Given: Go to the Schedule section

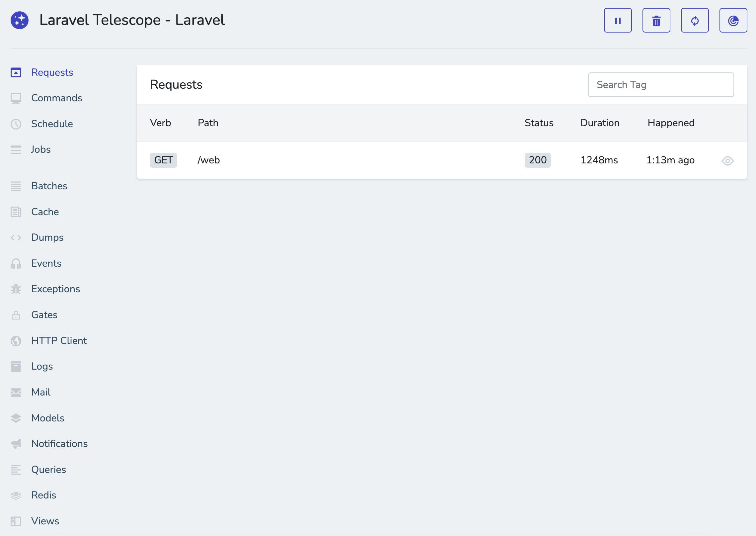Looking at the screenshot, I should click(52, 124).
